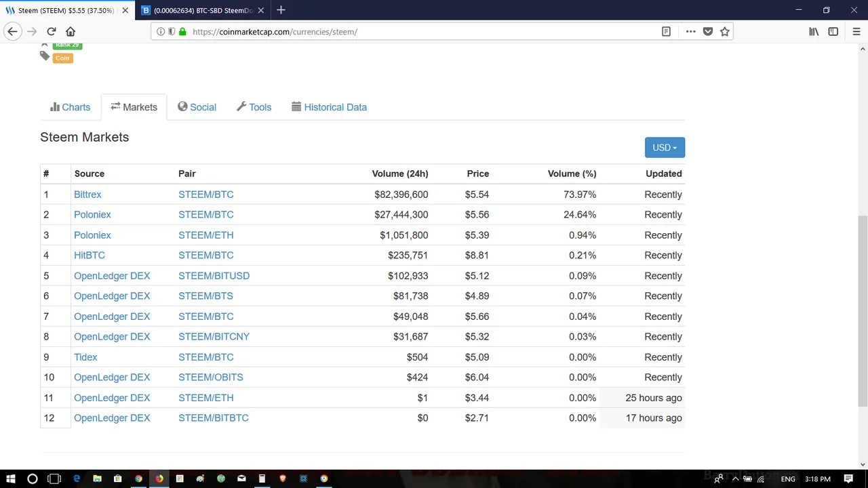
Task: Open the Tidex source link
Action: (85, 357)
